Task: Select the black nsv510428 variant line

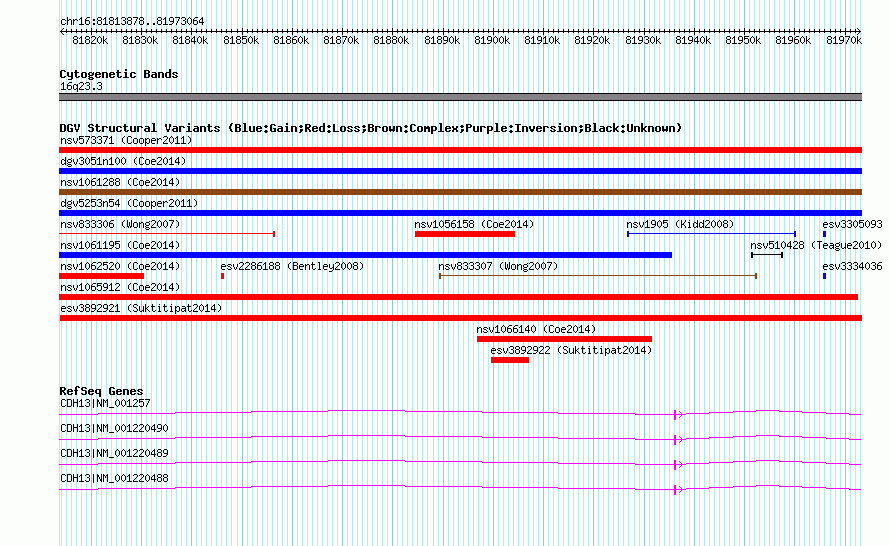Action: (767, 255)
